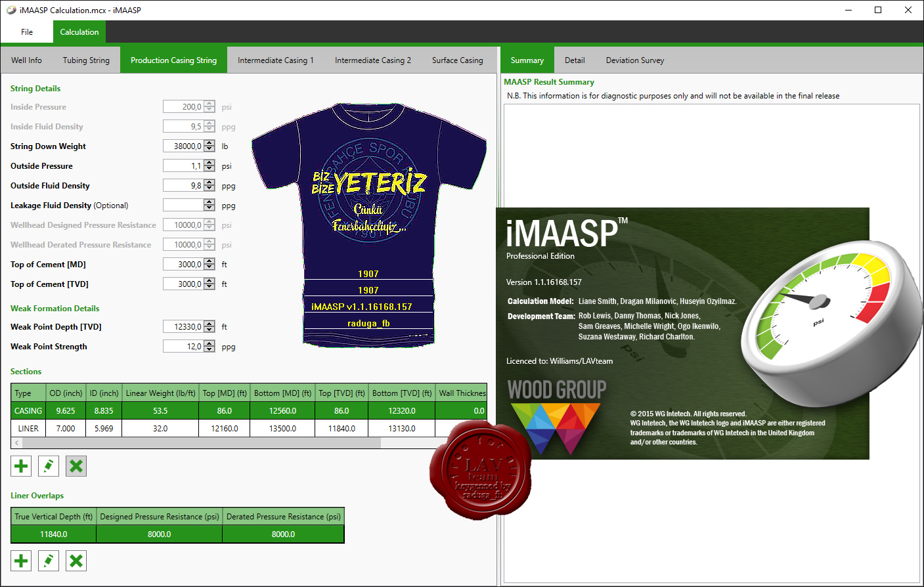
Task: Click the Designed Pressure Resistance (psi) header
Action: point(160,517)
